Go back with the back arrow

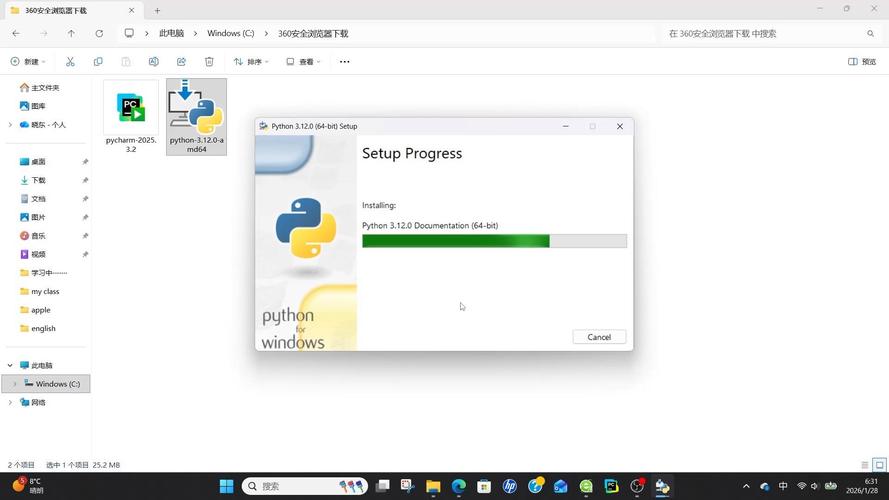pyautogui.click(x=16, y=33)
